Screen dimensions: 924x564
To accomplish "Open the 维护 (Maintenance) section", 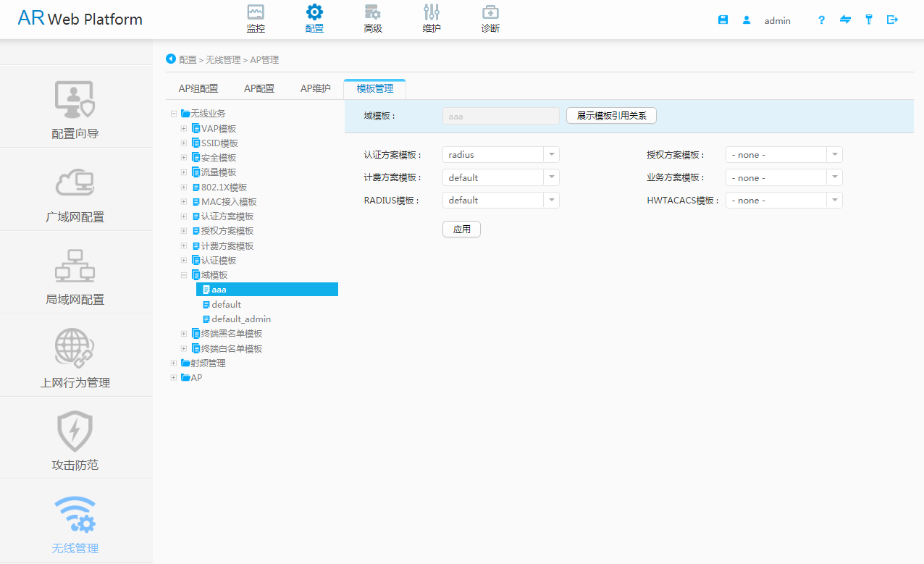I will [431, 18].
